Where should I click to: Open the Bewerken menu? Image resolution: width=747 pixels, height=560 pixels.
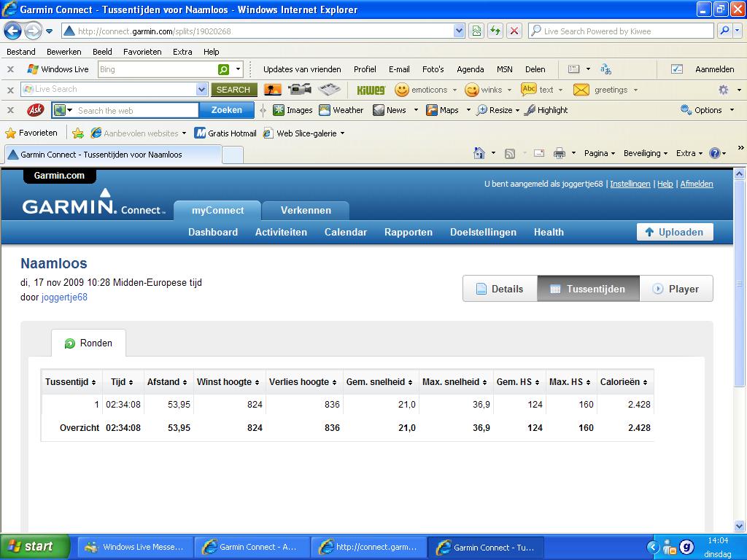point(64,52)
